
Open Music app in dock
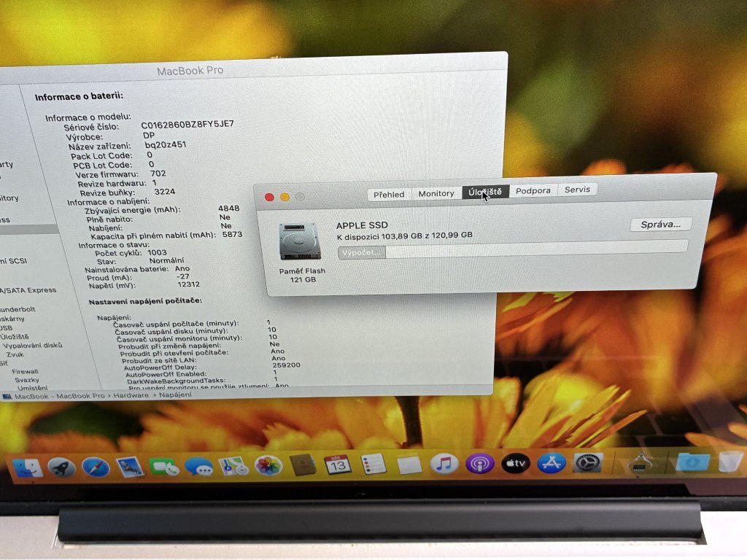[444, 463]
